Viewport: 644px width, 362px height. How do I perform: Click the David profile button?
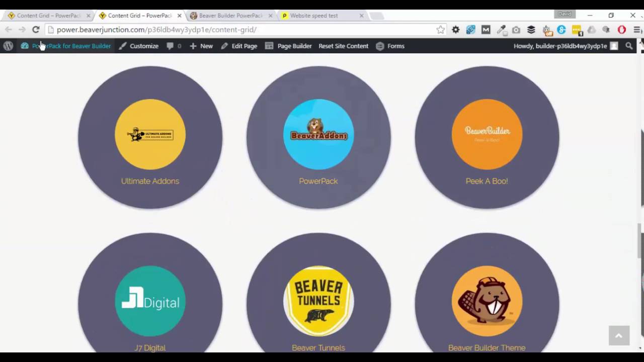tap(565, 14)
